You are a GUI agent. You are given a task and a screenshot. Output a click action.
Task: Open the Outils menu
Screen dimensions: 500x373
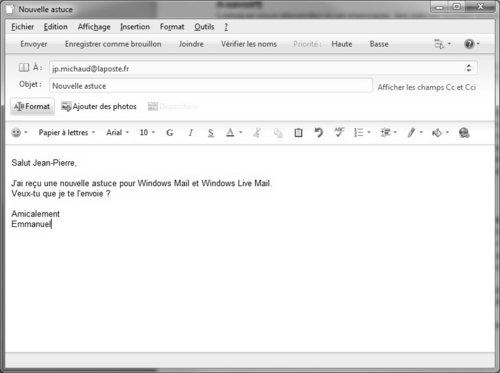204,27
